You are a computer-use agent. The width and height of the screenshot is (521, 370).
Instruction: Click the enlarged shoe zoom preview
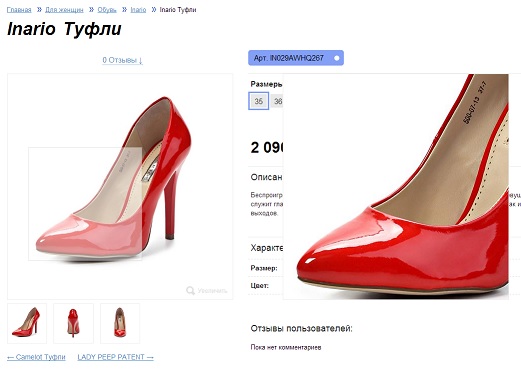pyautogui.click(x=396, y=187)
